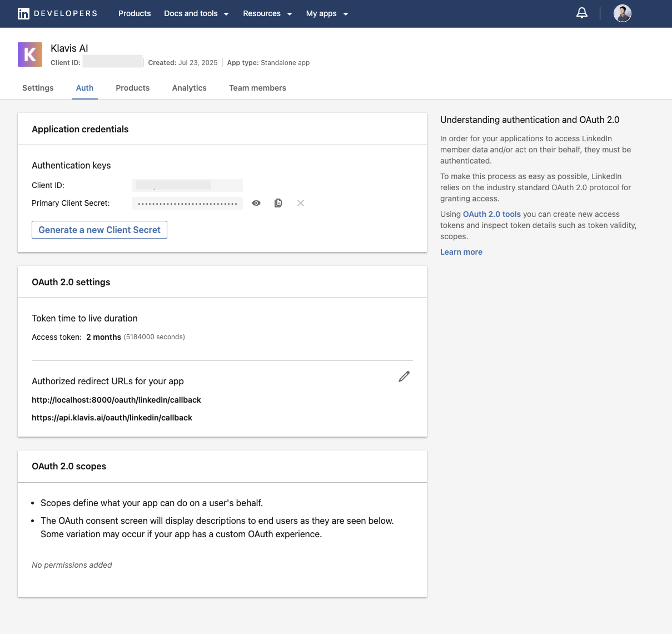
Task: Delete the Primary Client Secret with X icon
Action: [301, 203]
